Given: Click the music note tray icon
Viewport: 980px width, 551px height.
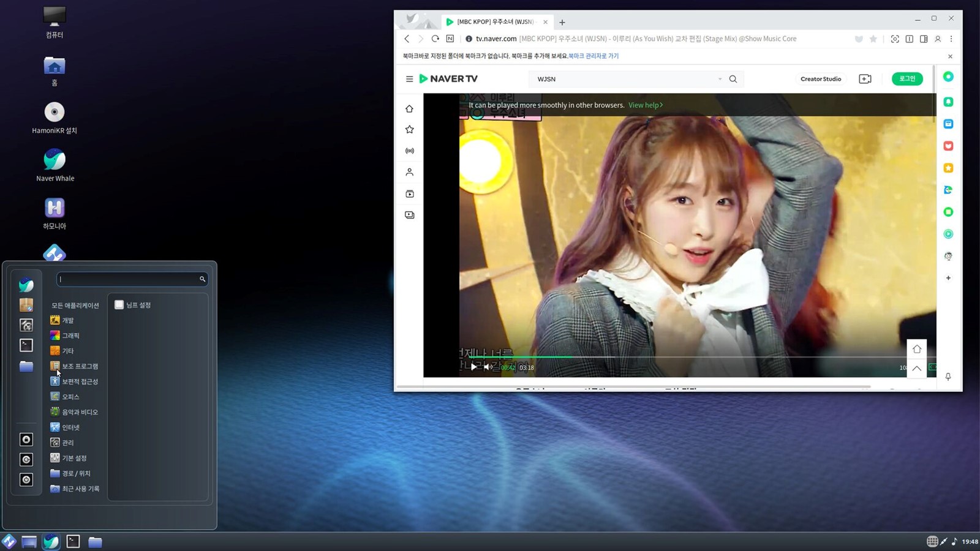Looking at the screenshot, I should click(x=954, y=541).
